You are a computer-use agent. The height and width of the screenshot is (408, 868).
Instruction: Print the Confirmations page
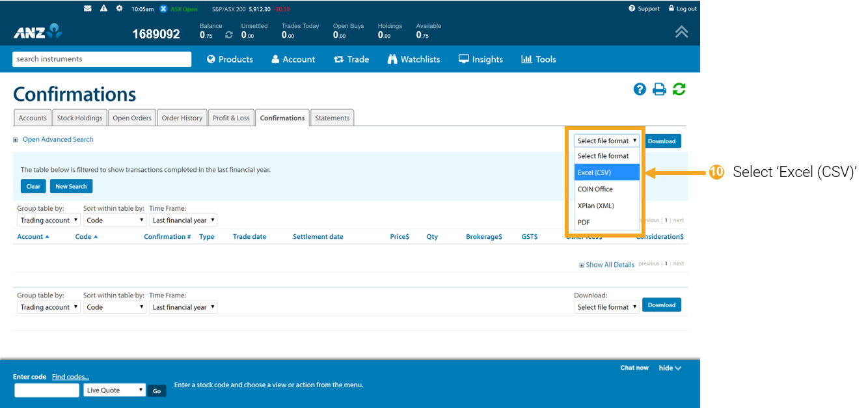[659, 89]
